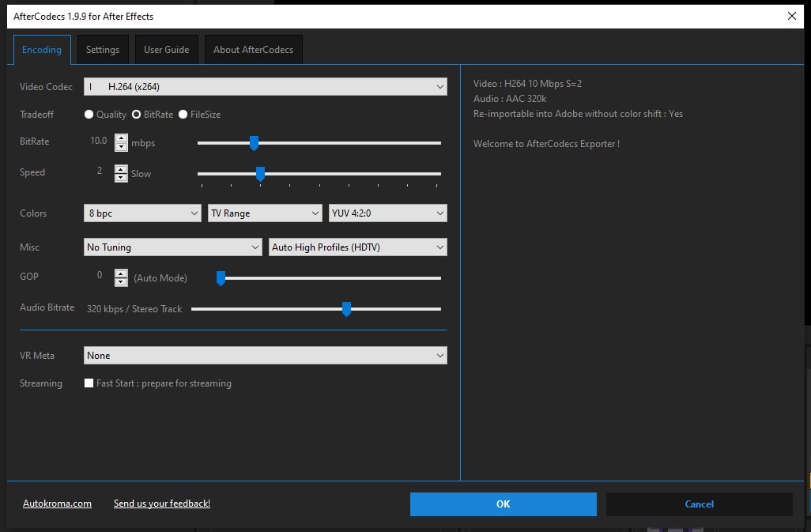This screenshot has width=811, height=532.
Task: Click Send us your feedback link
Action: point(162,504)
